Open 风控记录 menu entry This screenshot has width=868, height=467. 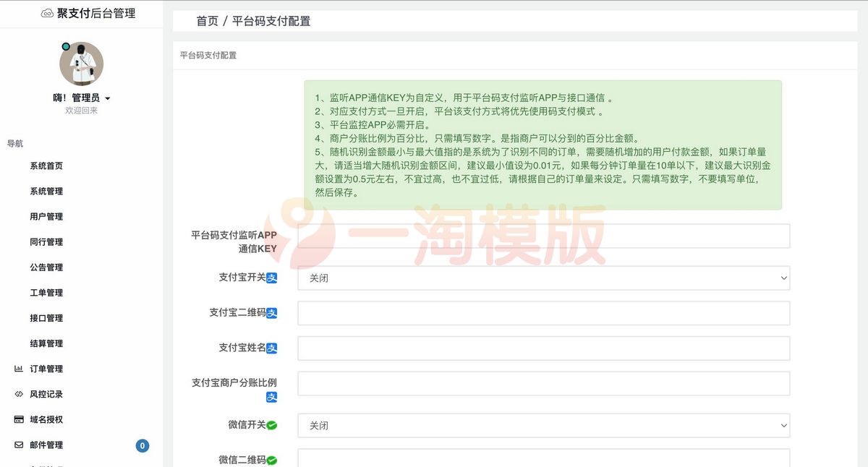(46, 394)
